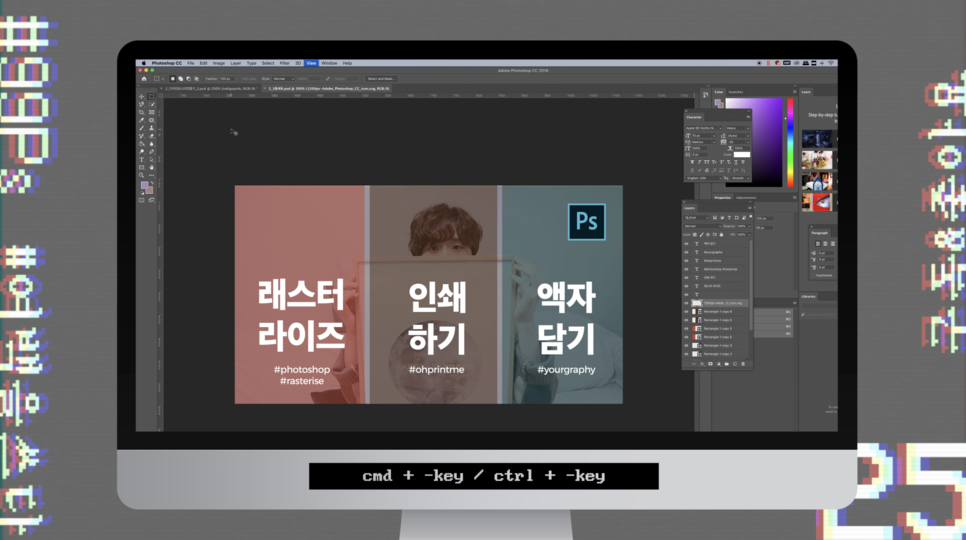The image size is (966, 540).
Task: Select the Move tool
Action: (141, 97)
